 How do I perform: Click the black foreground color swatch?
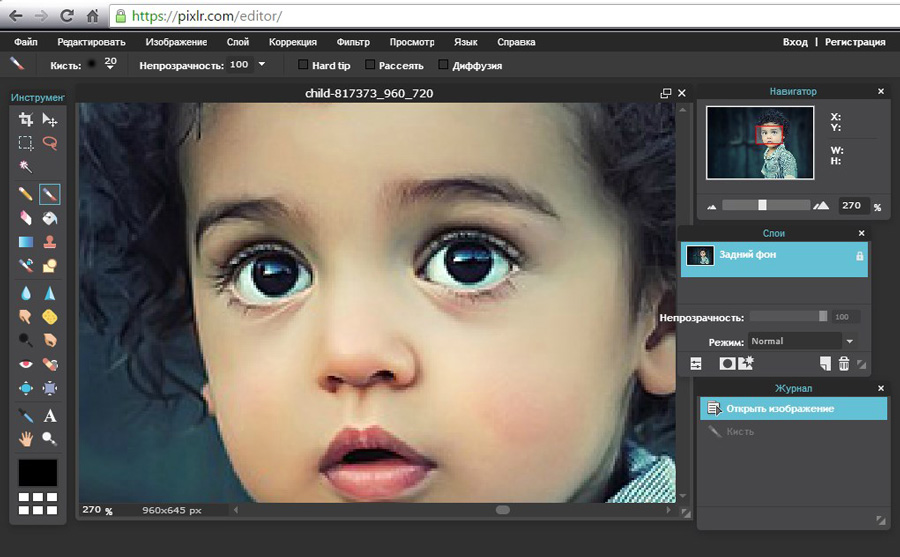38,472
